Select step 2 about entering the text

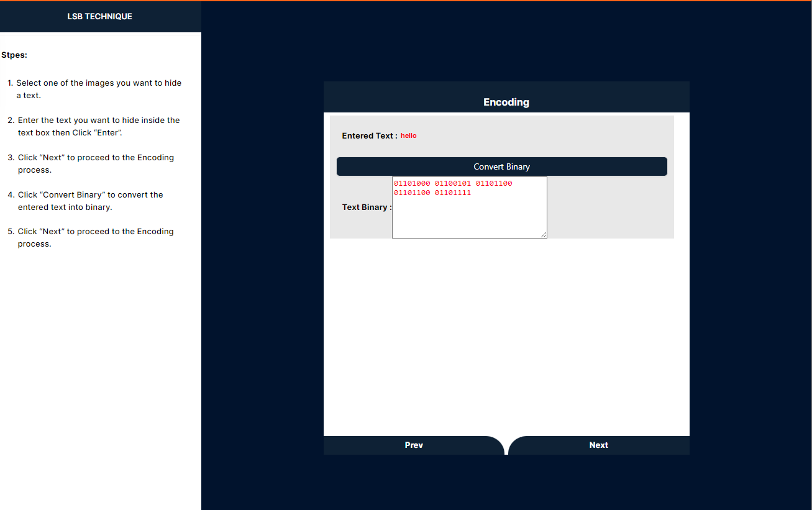pos(99,127)
